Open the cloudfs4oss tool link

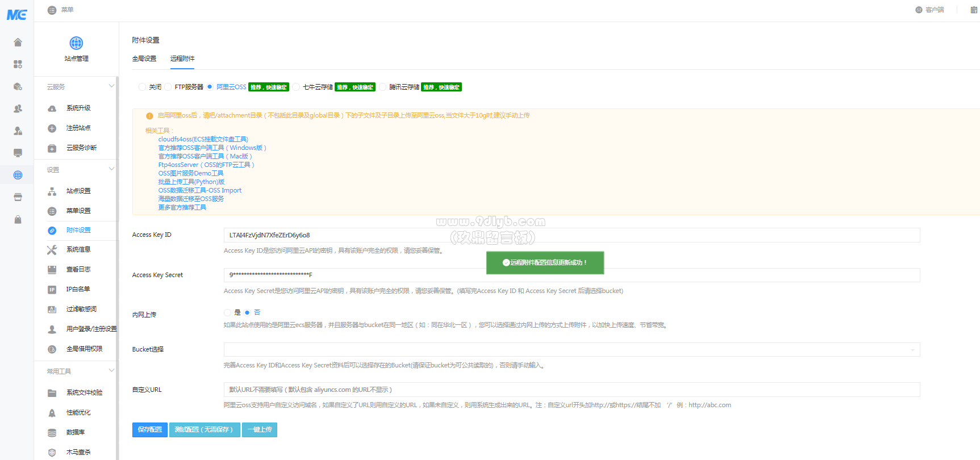click(x=203, y=139)
